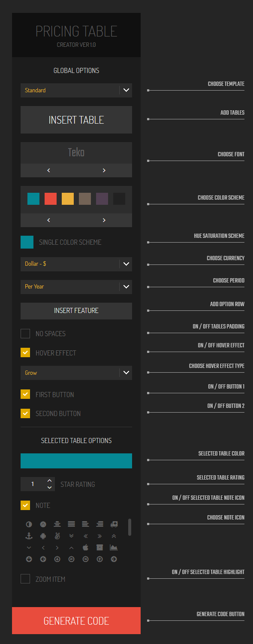Click the Generate Code button
Image resolution: width=253 pixels, height=644 pixels.
coord(76,621)
